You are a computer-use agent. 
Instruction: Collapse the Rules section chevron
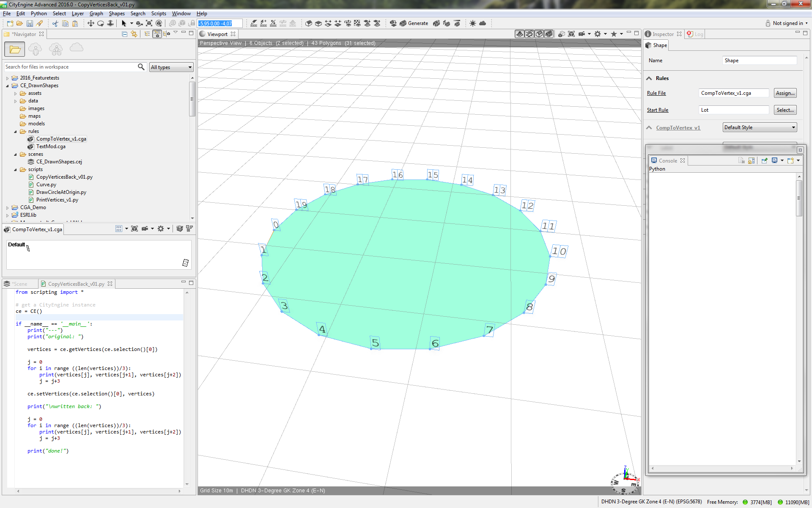coord(649,78)
